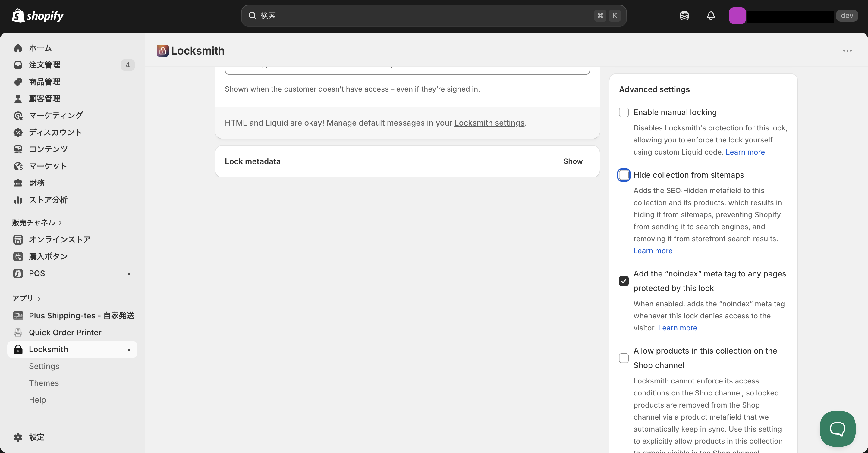The image size is (868, 453).
Task: Click the オンラインストア storefront icon
Action: tap(18, 239)
